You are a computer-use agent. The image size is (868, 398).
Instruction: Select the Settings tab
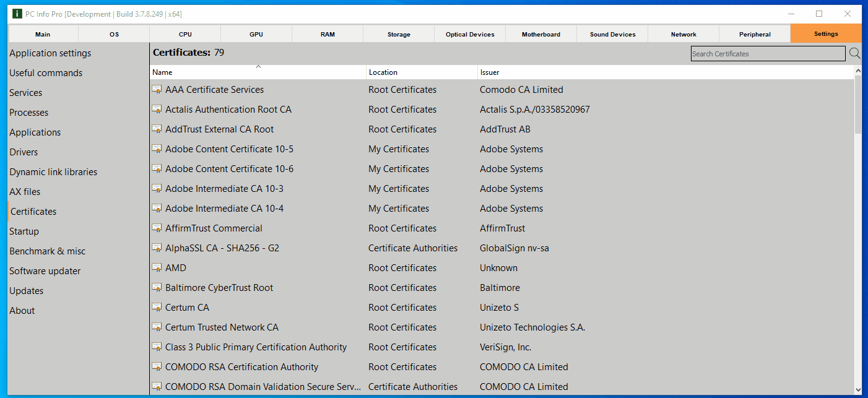826,33
